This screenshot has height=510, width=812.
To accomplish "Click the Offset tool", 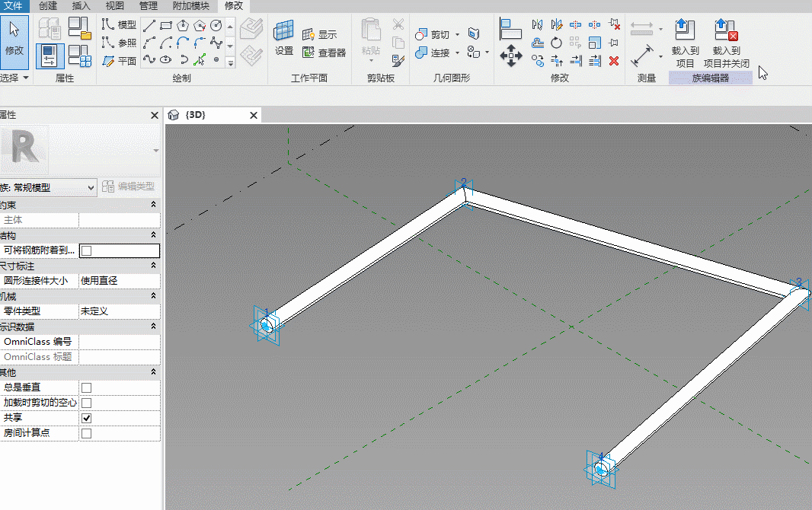I will click(x=538, y=43).
